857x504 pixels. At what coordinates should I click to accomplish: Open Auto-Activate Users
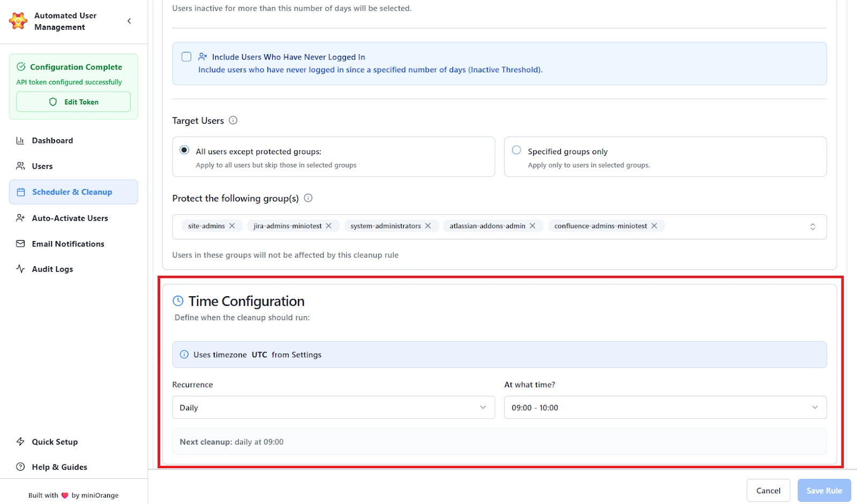click(69, 218)
